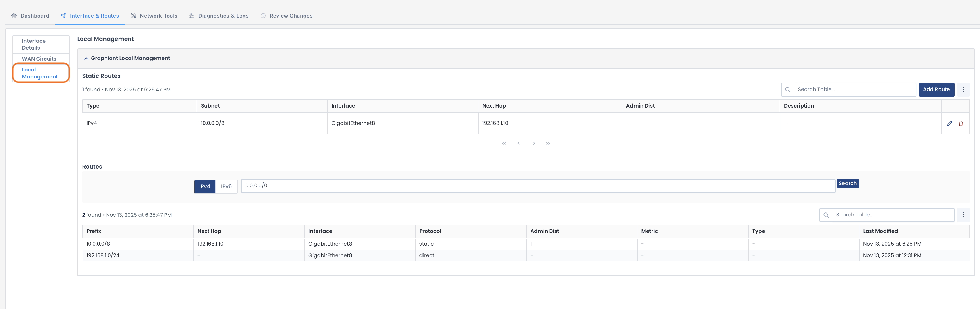
Task: Open the Interface & Routes tab
Action: tap(90, 16)
